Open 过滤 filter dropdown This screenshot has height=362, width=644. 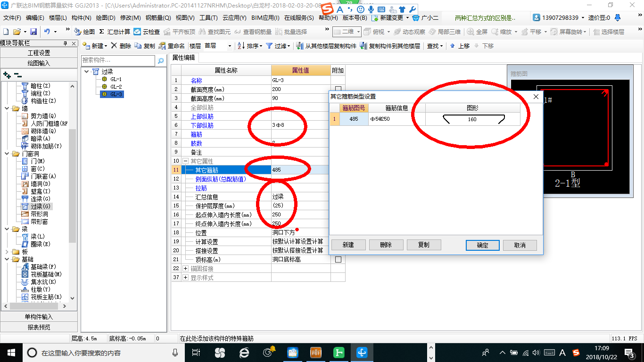(x=279, y=46)
